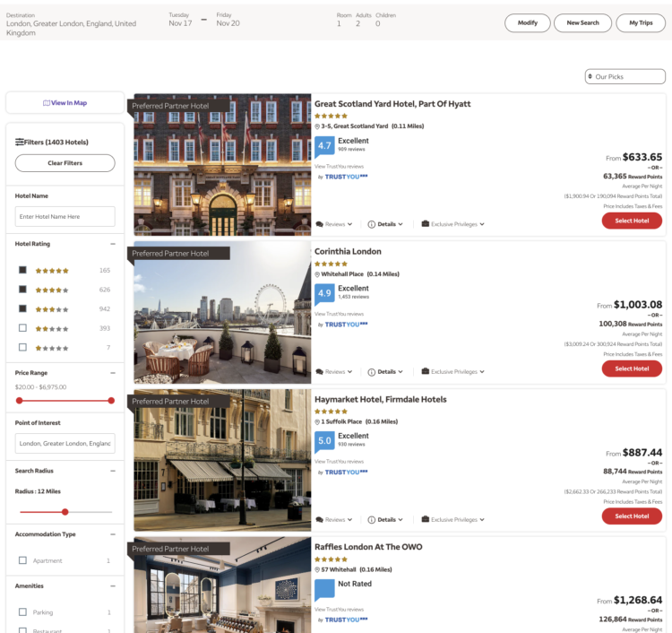Expand Exclusive Privileges for Great Scotland Yard Hotel

[453, 224]
